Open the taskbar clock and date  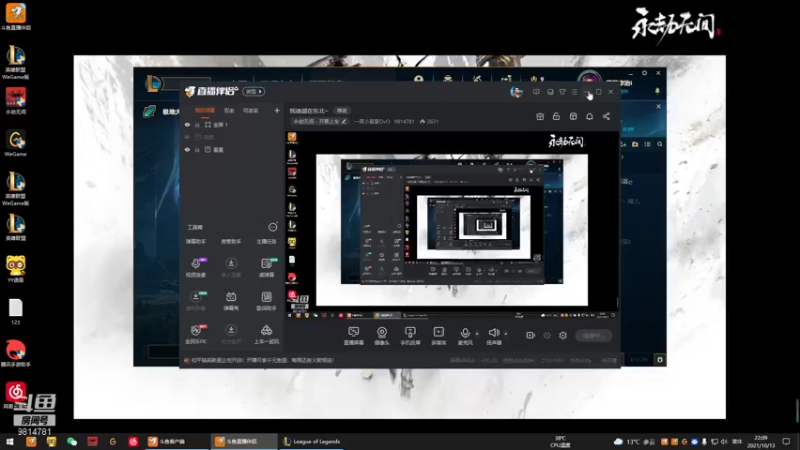(761, 441)
